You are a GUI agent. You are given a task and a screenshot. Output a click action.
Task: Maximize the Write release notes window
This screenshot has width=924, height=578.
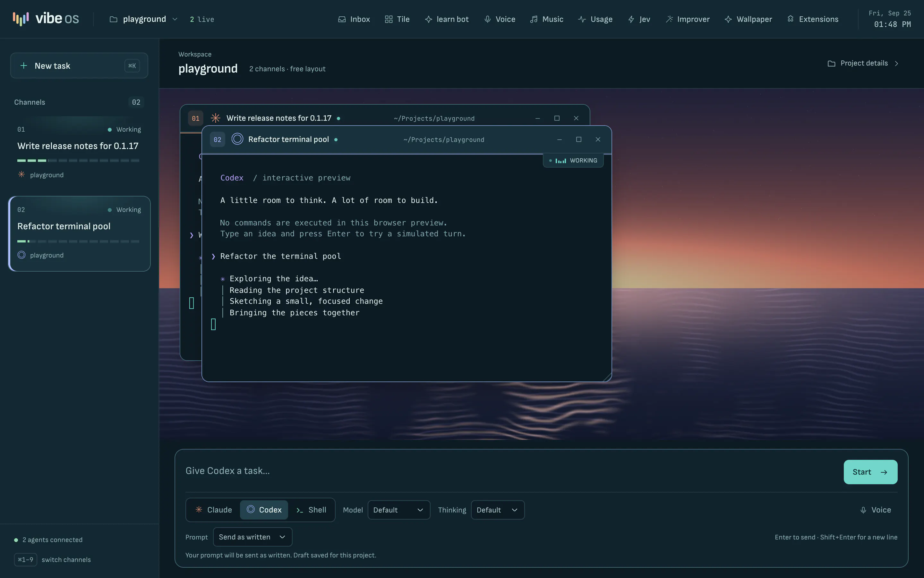tap(557, 118)
